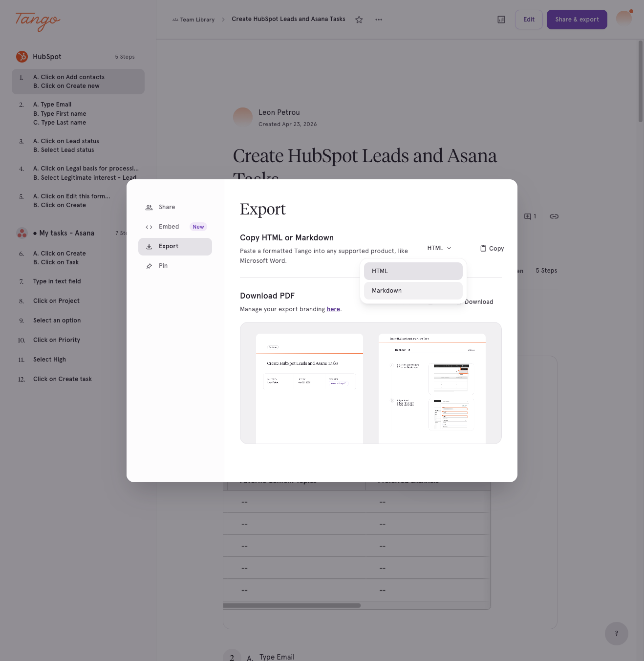The image size is (644, 661).
Task: Open the Share tab in the dialog
Action: click(175, 207)
